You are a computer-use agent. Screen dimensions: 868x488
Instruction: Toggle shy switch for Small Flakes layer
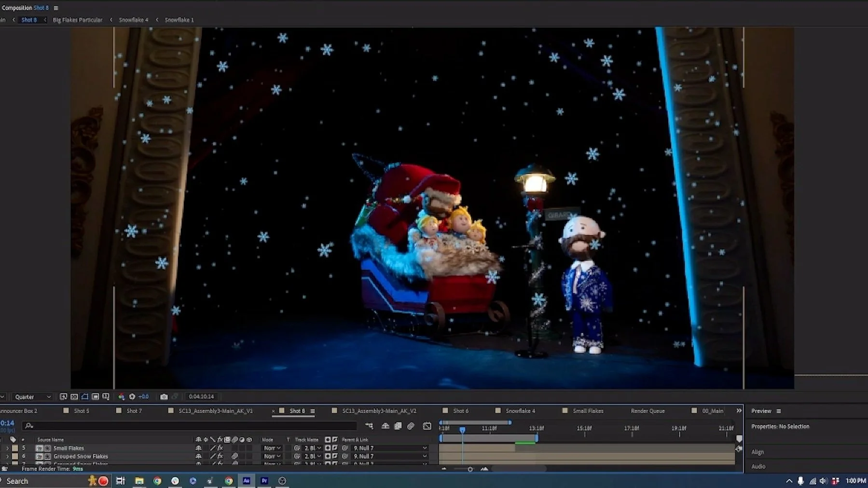click(198, 448)
